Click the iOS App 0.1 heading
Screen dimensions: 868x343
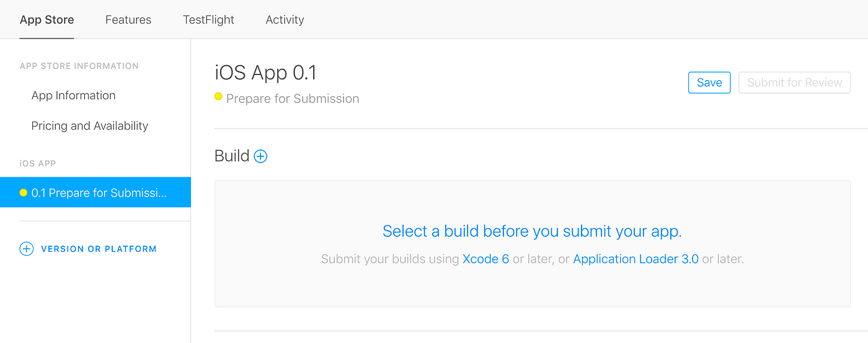265,73
